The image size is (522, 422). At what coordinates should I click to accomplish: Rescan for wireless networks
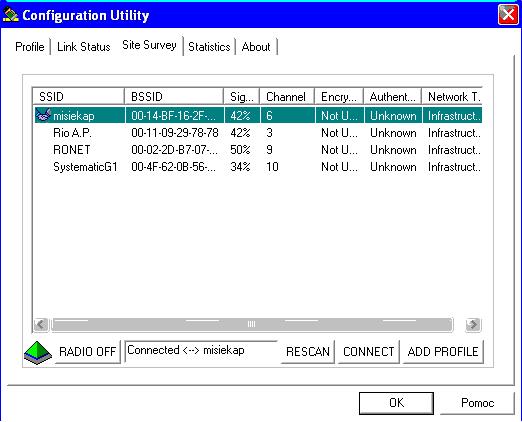pyautogui.click(x=308, y=352)
